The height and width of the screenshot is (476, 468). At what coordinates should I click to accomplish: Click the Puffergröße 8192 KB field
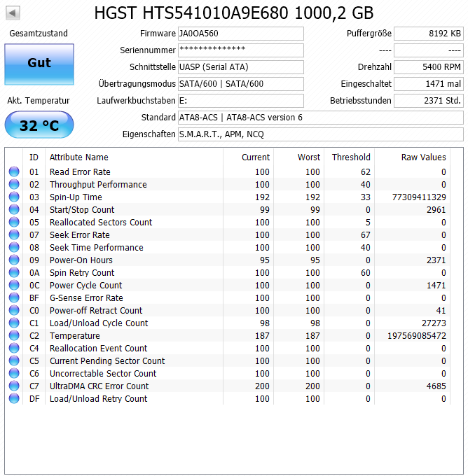point(429,34)
